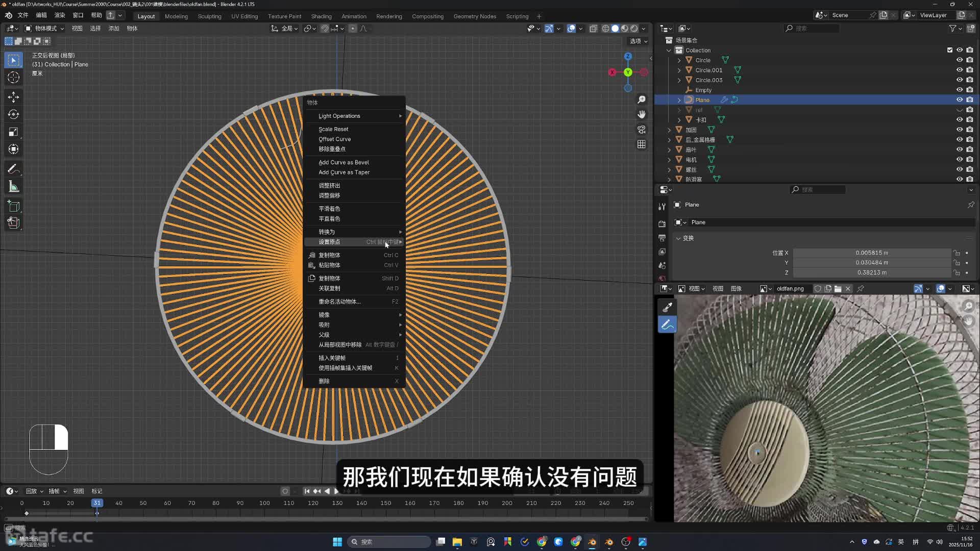Activate the Annotate pencil tool
Screen dimensions: 980x551
[14, 169]
